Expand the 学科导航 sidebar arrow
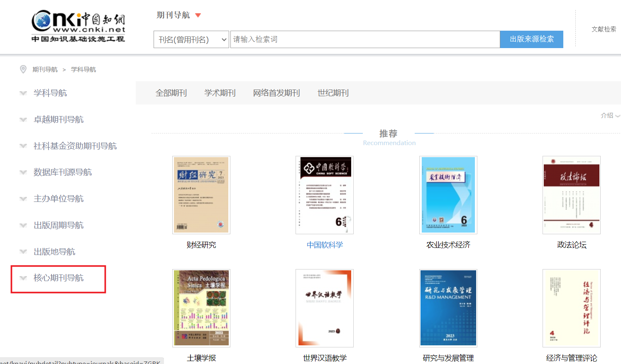 coord(23,93)
